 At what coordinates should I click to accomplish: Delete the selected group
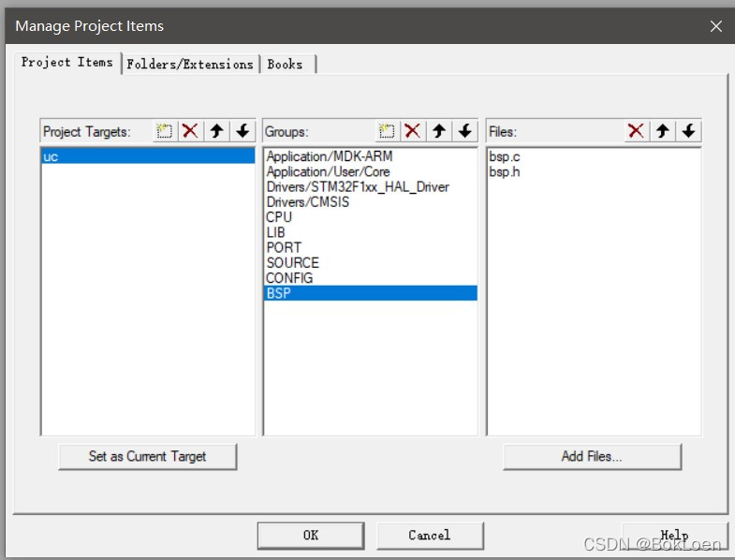pos(413,131)
